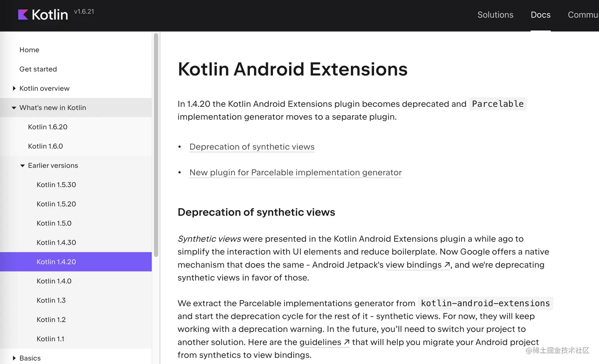The width and height of the screenshot is (599, 364).
Task: Click the Parcelable code snippet
Action: (x=498, y=104)
